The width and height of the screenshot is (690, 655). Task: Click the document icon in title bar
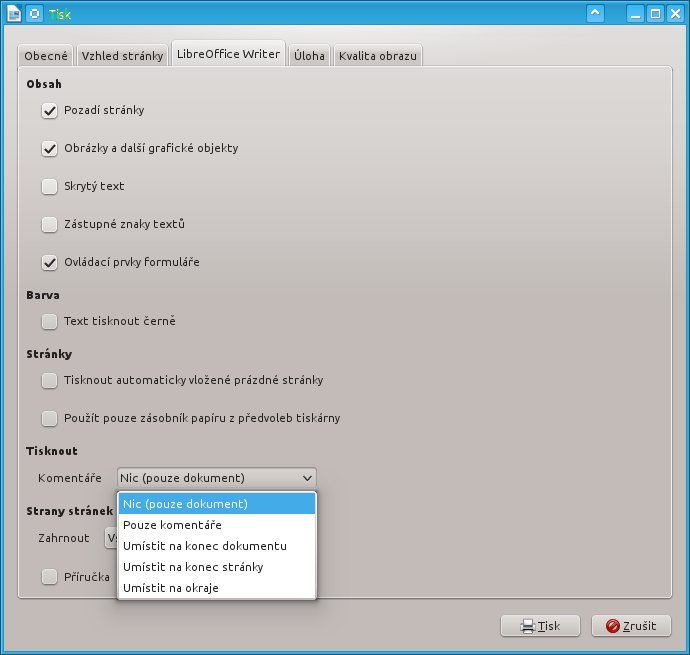pos(14,14)
